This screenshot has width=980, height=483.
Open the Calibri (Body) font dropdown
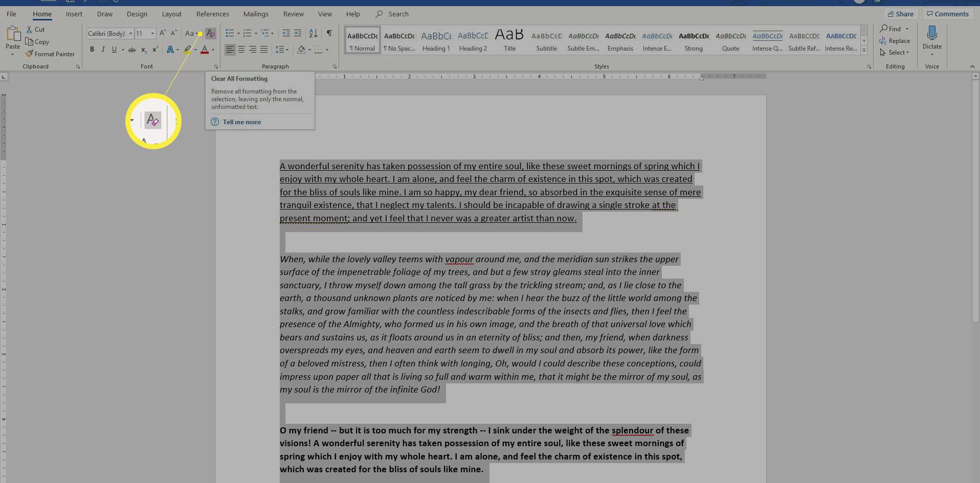pos(130,34)
